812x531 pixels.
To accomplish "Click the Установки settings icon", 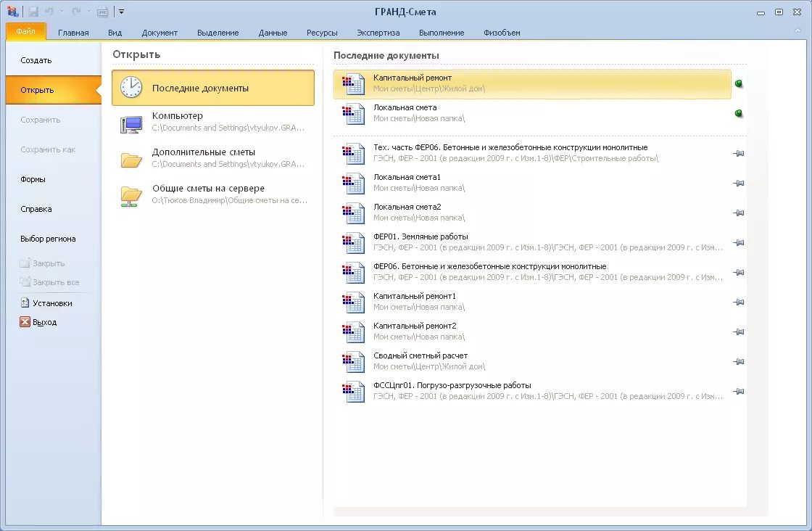I will coord(25,303).
